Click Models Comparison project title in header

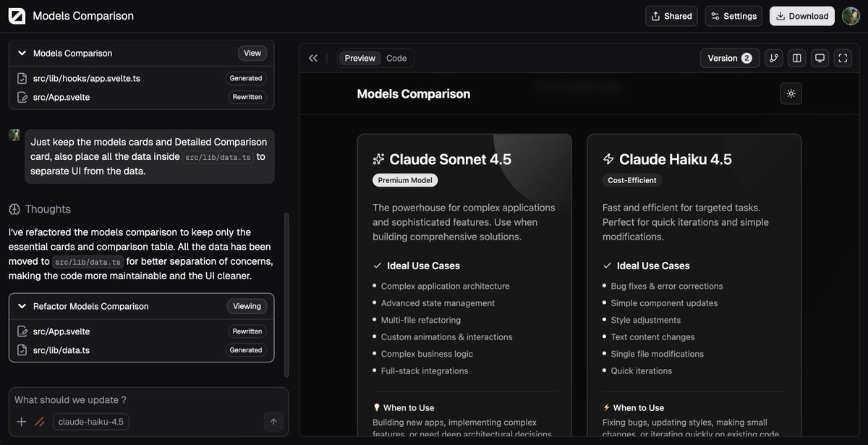click(83, 16)
